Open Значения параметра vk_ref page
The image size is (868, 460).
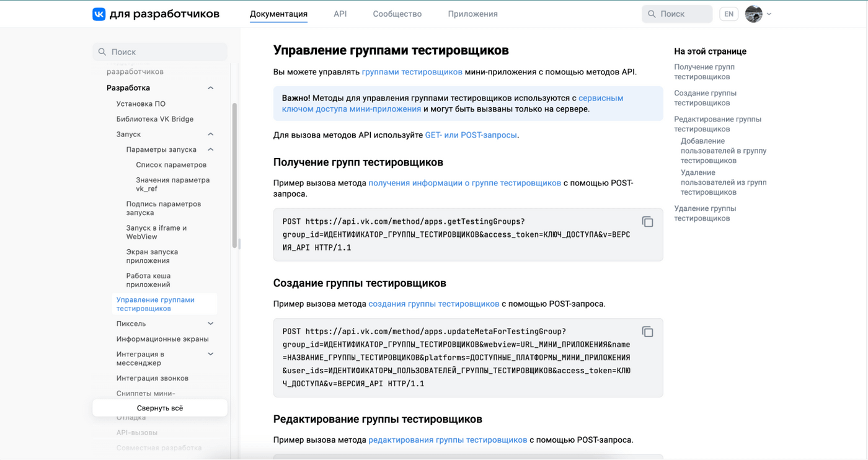172,184
